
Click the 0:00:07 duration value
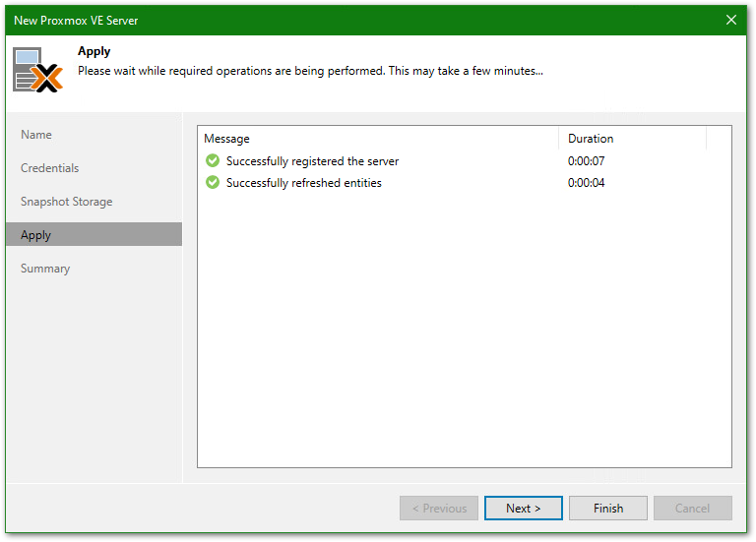point(586,161)
